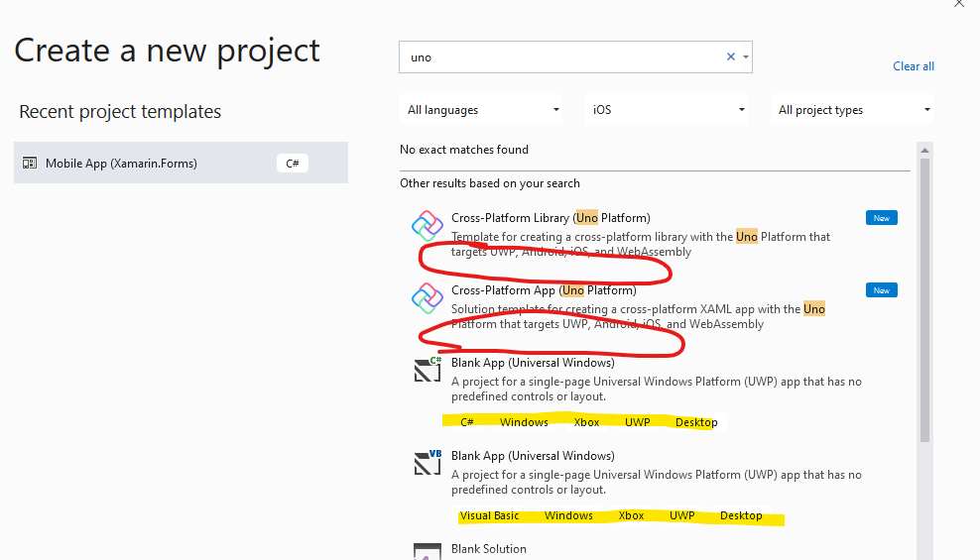
Task: Click the Desktop tag under C# Blank App
Action: 696,422
